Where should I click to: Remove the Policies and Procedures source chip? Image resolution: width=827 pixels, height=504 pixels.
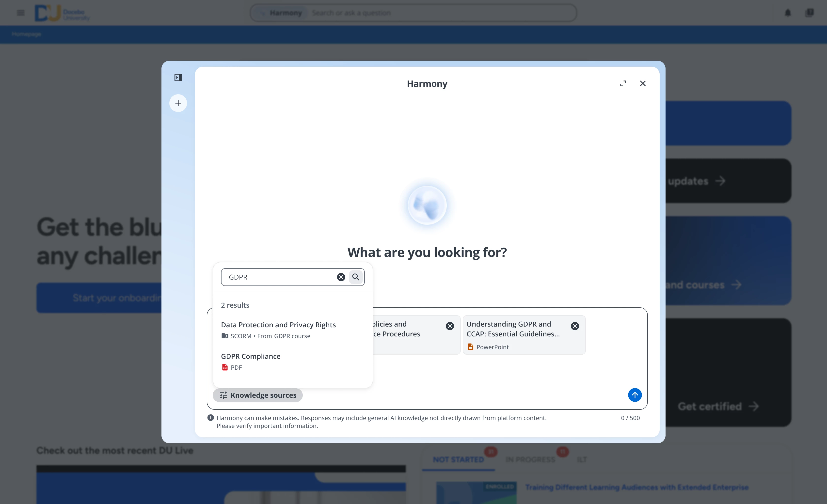pyautogui.click(x=450, y=326)
